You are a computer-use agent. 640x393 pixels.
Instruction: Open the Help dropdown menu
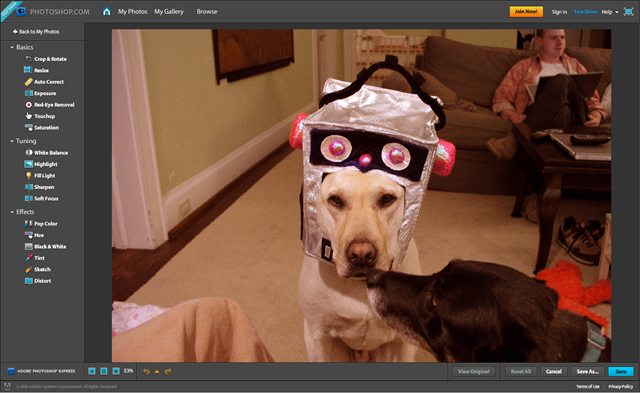(x=610, y=12)
